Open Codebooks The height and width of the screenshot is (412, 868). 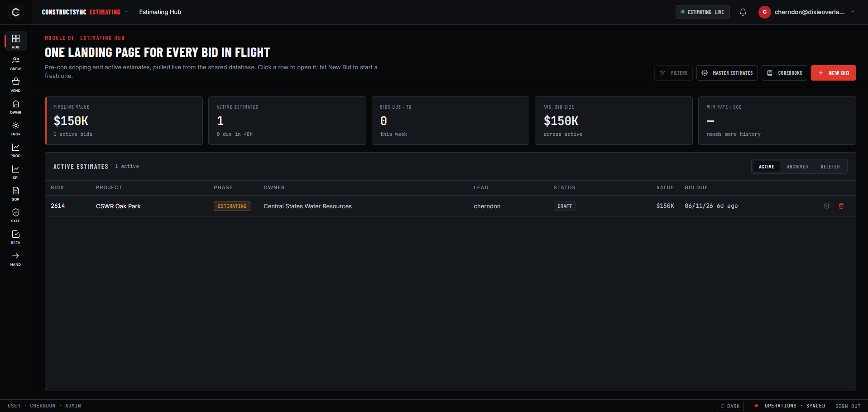coord(784,73)
